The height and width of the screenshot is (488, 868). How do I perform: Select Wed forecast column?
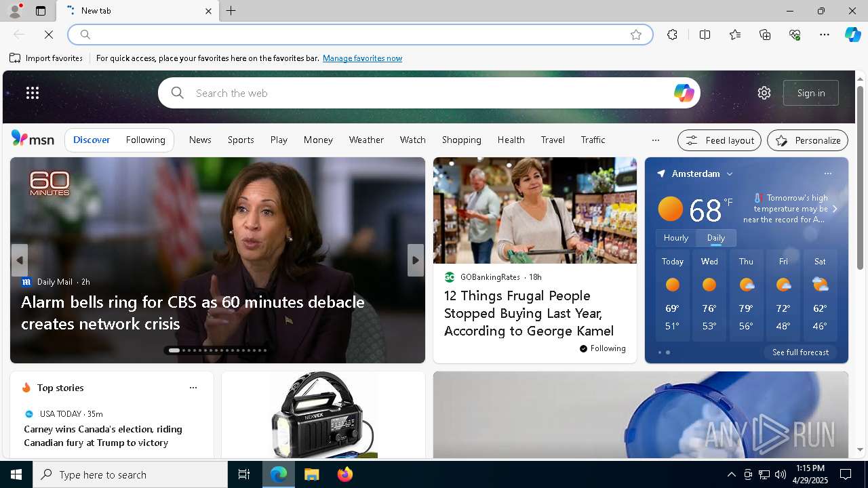pos(709,296)
